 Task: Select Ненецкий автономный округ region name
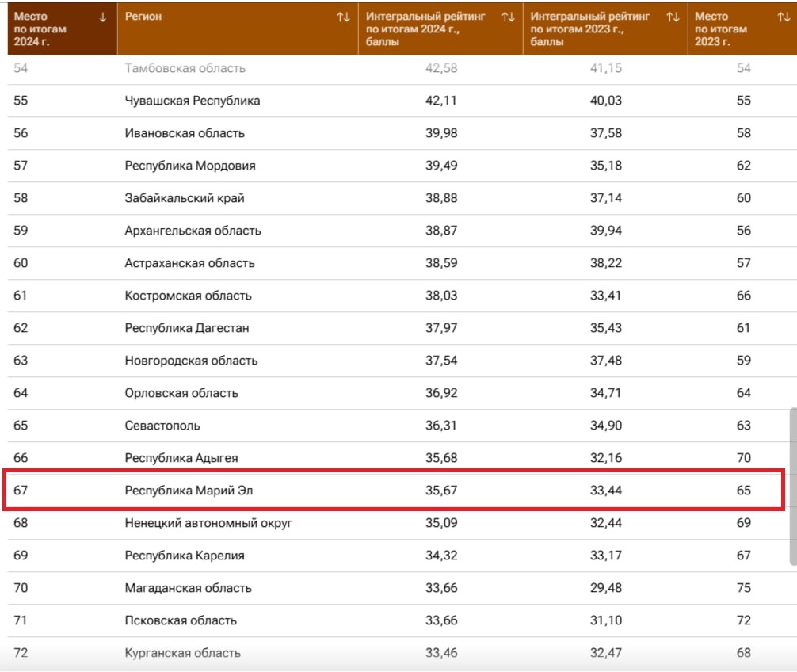tap(208, 523)
